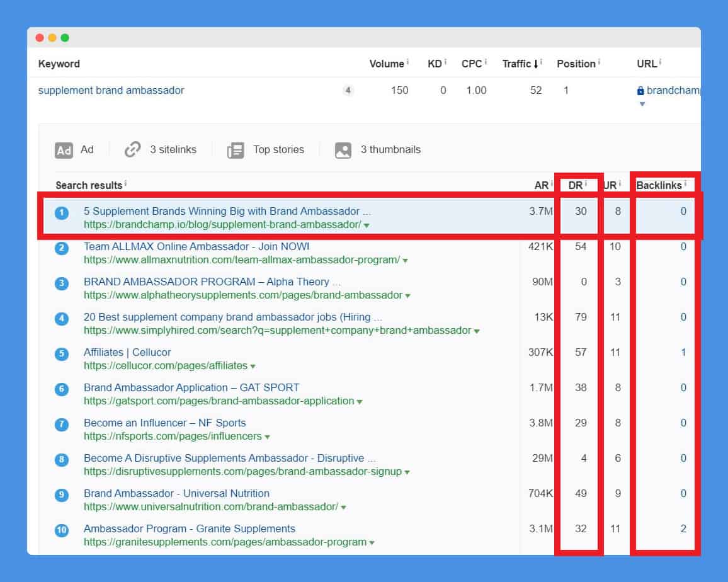Expand the caret below the brandchamp URL cell
The image size is (728, 582).
pos(642,104)
